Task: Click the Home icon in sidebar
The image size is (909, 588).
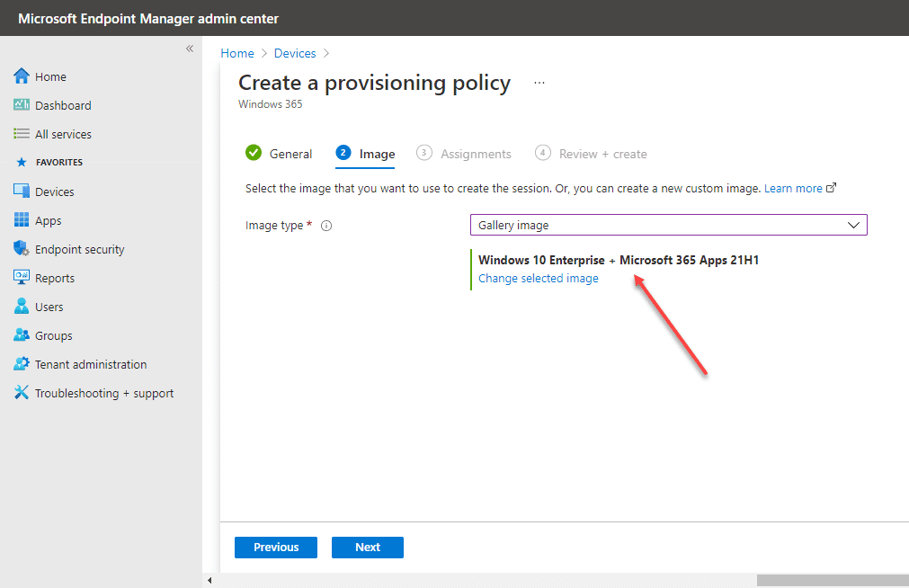Action: (22, 76)
